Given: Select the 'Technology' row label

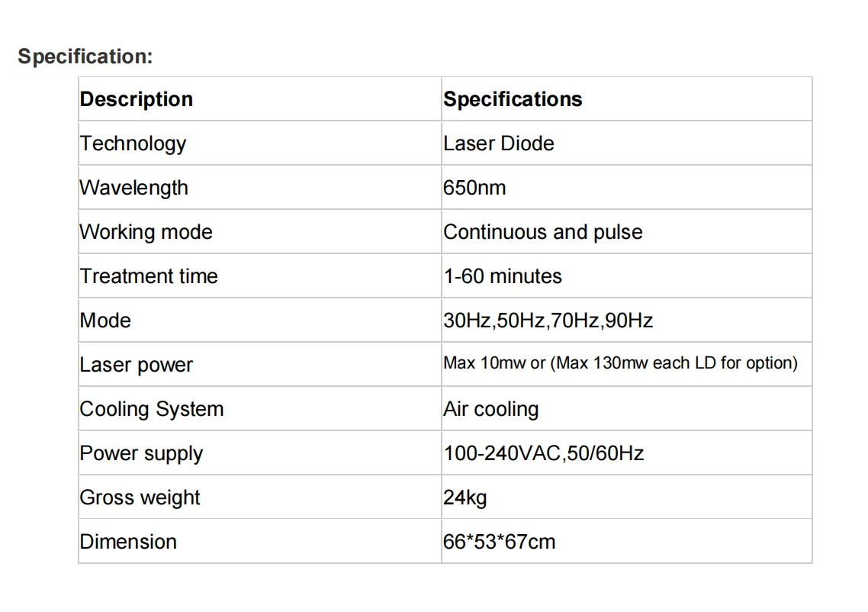Looking at the screenshot, I should click(133, 143).
